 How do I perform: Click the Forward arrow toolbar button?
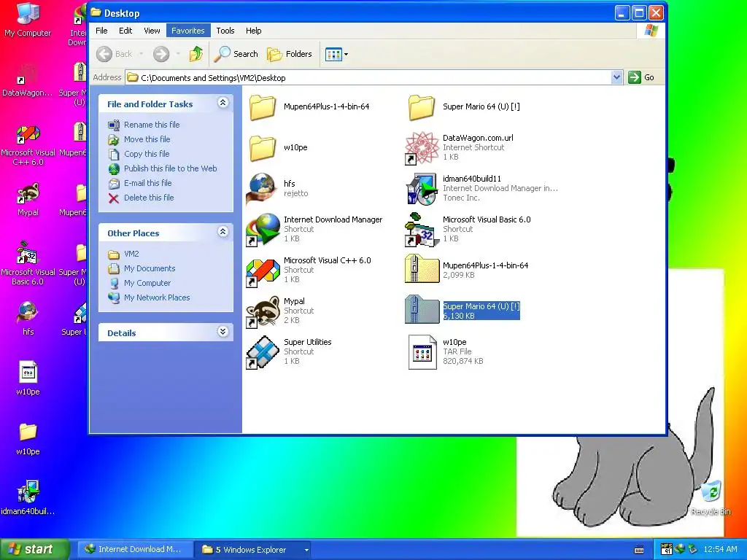point(161,54)
